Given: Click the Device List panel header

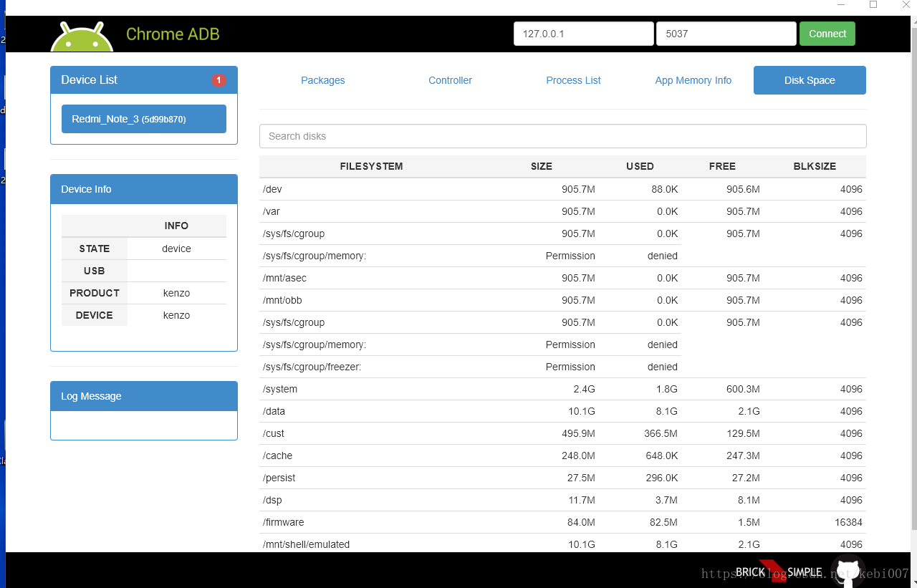Looking at the screenshot, I should pos(144,80).
